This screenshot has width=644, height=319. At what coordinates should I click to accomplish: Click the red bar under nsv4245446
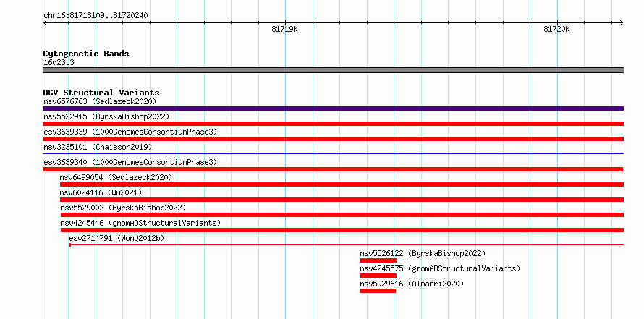(342, 230)
